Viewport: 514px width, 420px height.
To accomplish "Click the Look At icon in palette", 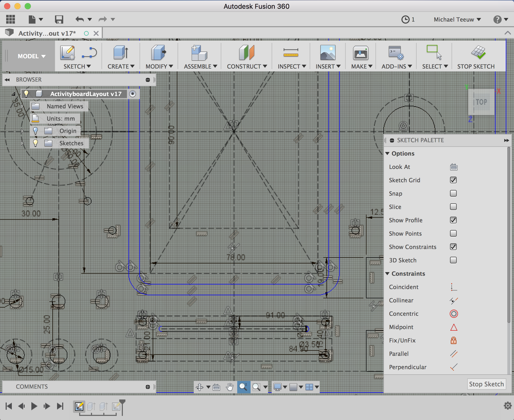I will [x=454, y=167].
